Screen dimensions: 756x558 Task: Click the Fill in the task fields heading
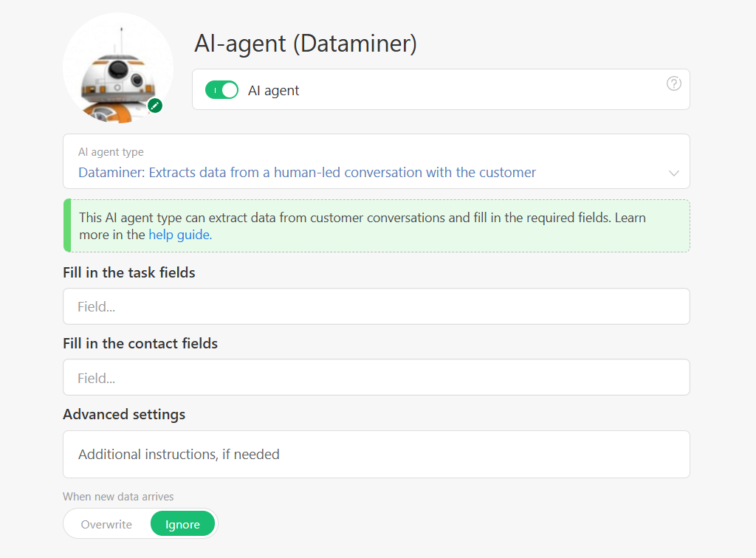pyautogui.click(x=128, y=272)
